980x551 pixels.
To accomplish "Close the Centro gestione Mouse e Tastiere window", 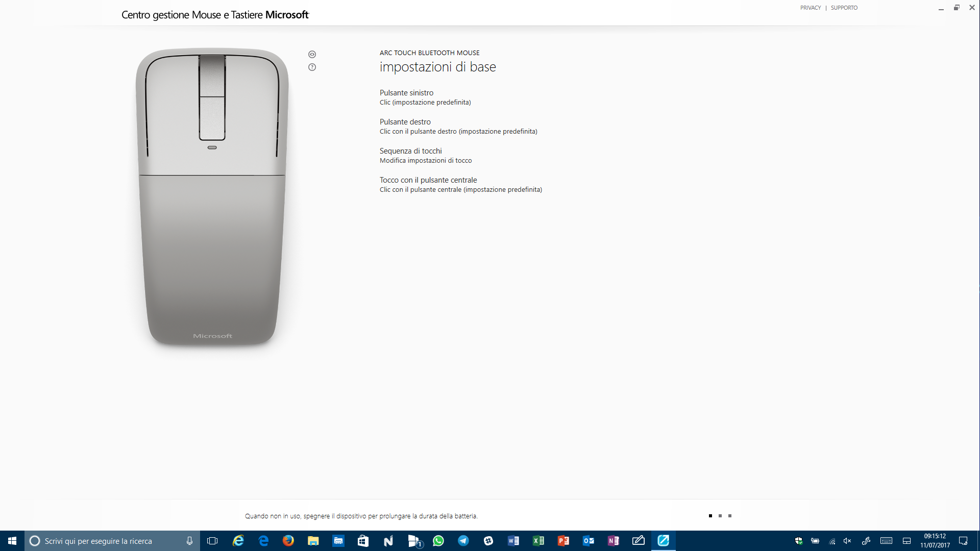I will point(972,8).
